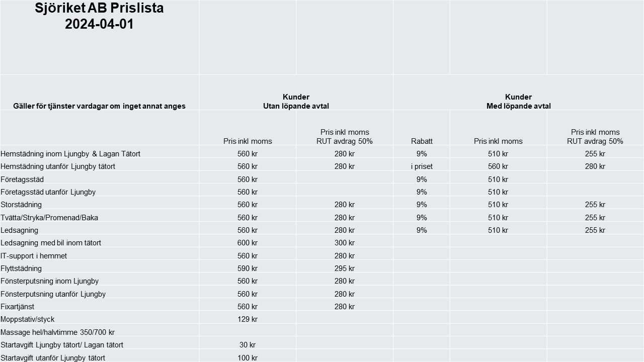Viewport: 644px width, 362px height.
Task: Click the "i priset" discount cell
Action: click(422, 166)
